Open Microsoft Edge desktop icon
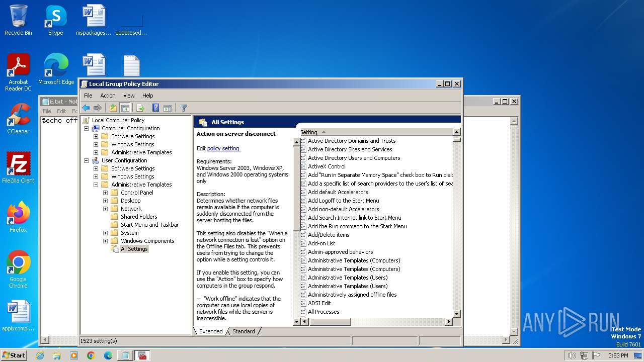Image resolution: width=644 pixels, height=362 pixels. click(x=56, y=69)
